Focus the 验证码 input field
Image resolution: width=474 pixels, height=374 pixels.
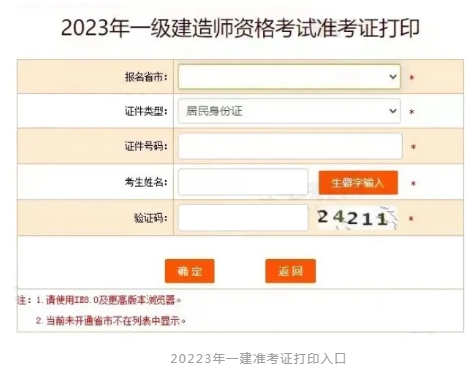243,218
